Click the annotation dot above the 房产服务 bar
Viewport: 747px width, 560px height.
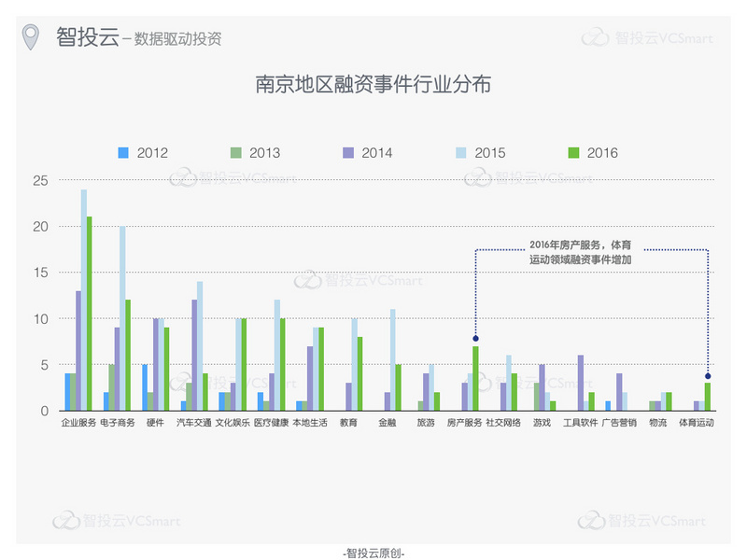pos(475,339)
